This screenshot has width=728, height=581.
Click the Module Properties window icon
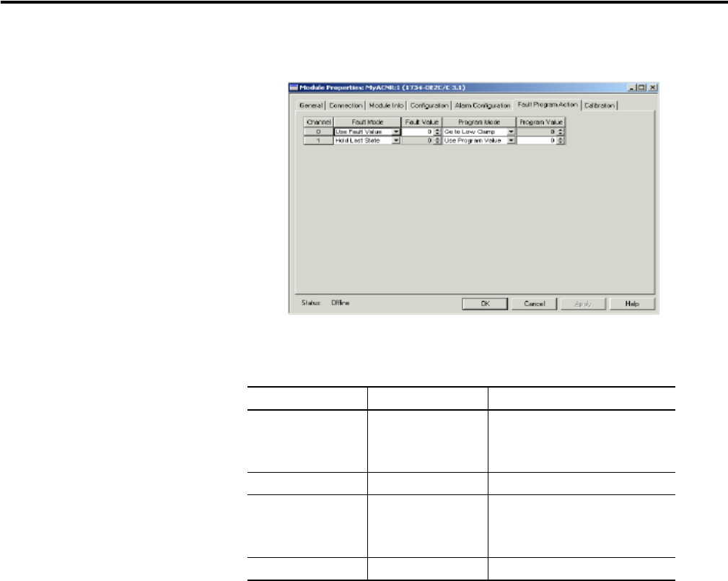(x=294, y=87)
